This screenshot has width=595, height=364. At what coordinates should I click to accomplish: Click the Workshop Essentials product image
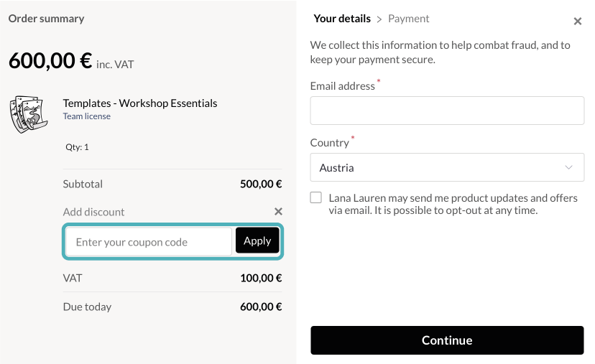[27, 115]
